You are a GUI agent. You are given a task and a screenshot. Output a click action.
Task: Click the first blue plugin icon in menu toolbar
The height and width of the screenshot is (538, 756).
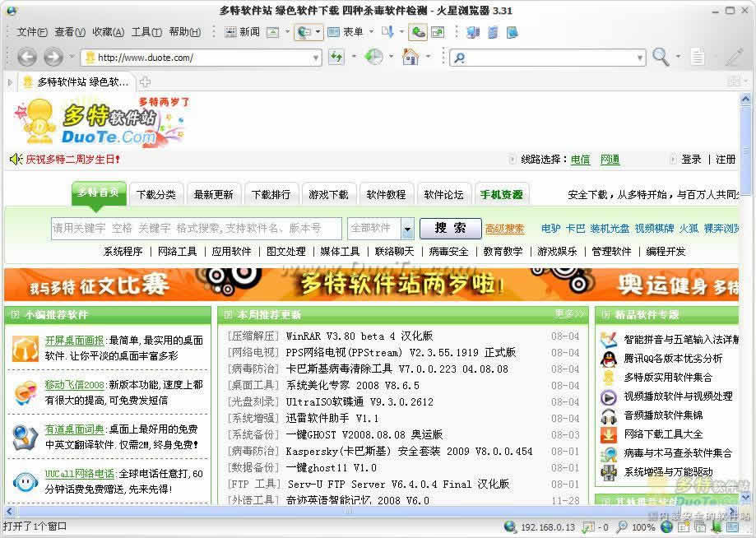473,32
